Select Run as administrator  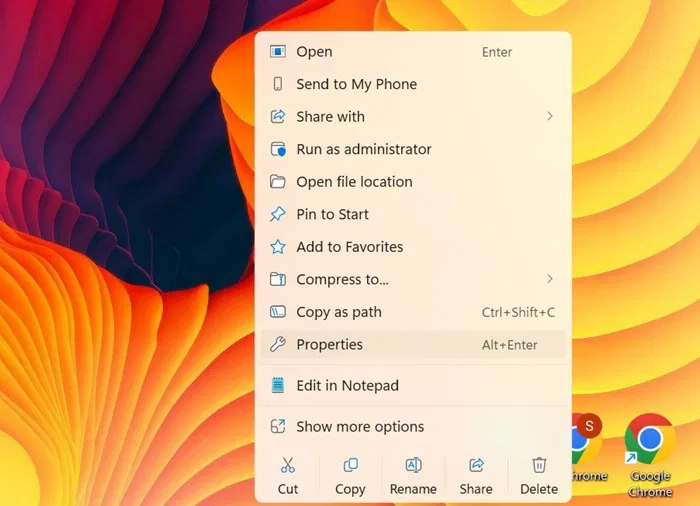pos(413,149)
